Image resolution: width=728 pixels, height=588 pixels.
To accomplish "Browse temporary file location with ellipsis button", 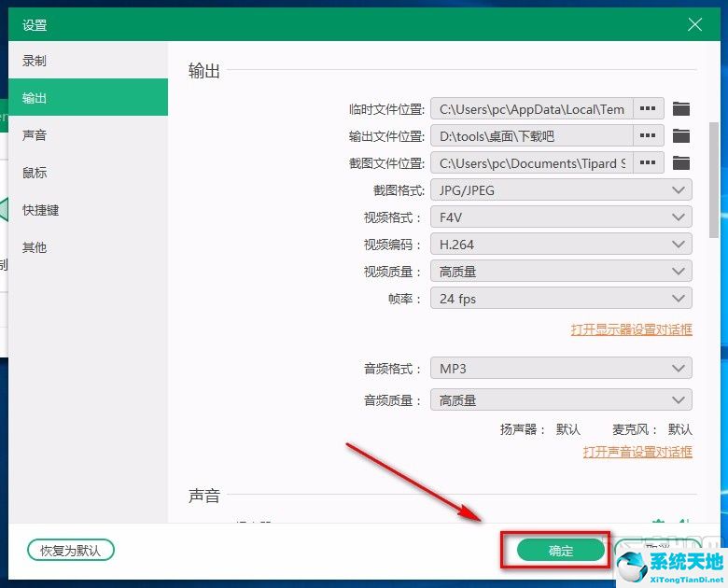I will (x=648, y=108).
